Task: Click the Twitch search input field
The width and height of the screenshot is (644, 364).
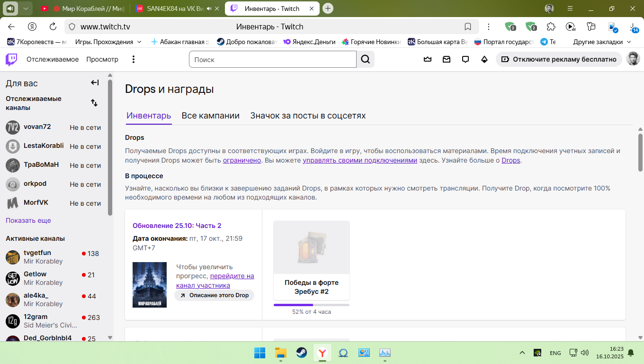Action: click(x=272, y=59)
